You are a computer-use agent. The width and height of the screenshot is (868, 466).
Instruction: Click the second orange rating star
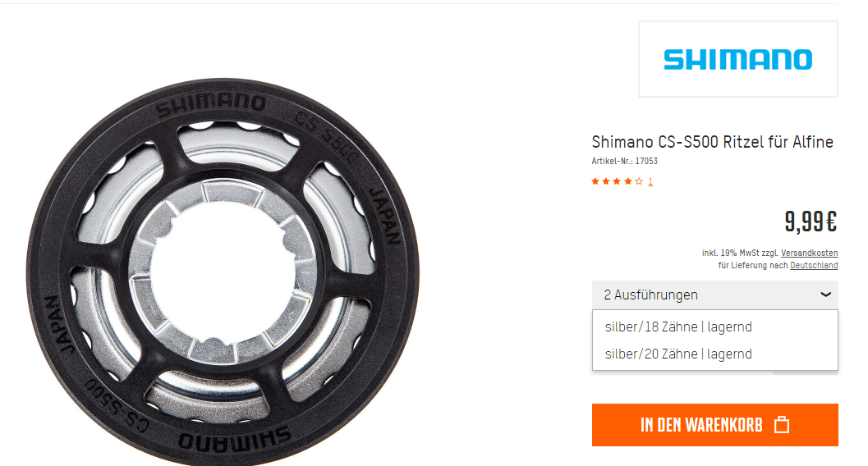606,181
